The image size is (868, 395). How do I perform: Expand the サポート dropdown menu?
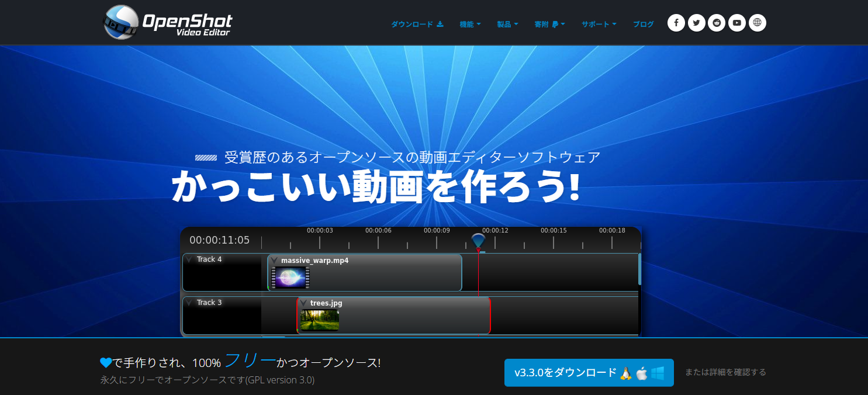[x=599, y=24]
